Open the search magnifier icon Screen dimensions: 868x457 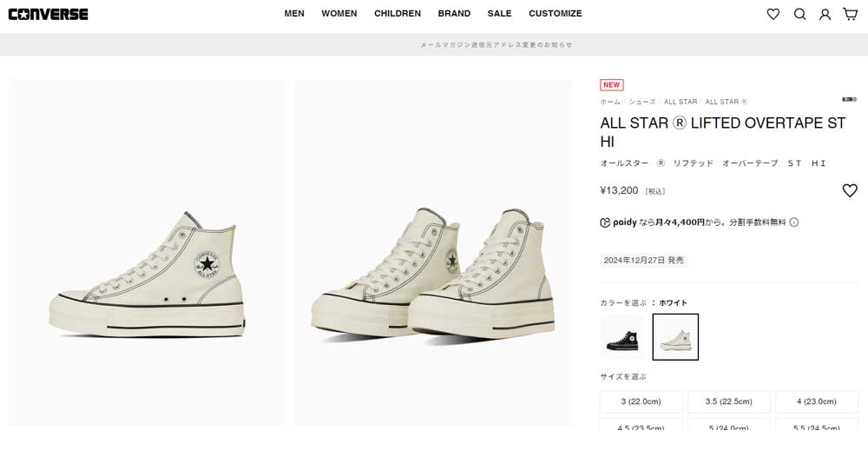(799, 14)
